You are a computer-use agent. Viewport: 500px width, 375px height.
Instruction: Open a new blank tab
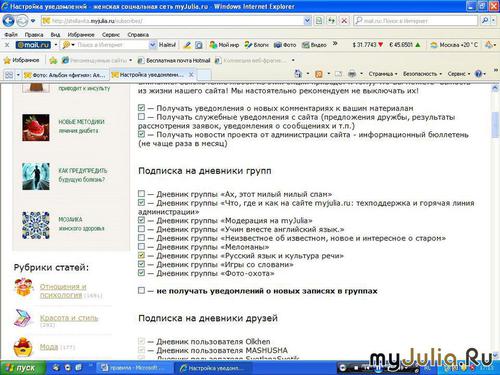pos(204,75)
